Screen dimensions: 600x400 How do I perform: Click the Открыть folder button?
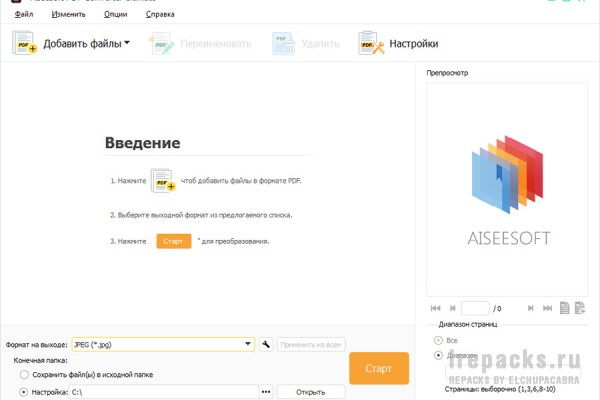311,392
